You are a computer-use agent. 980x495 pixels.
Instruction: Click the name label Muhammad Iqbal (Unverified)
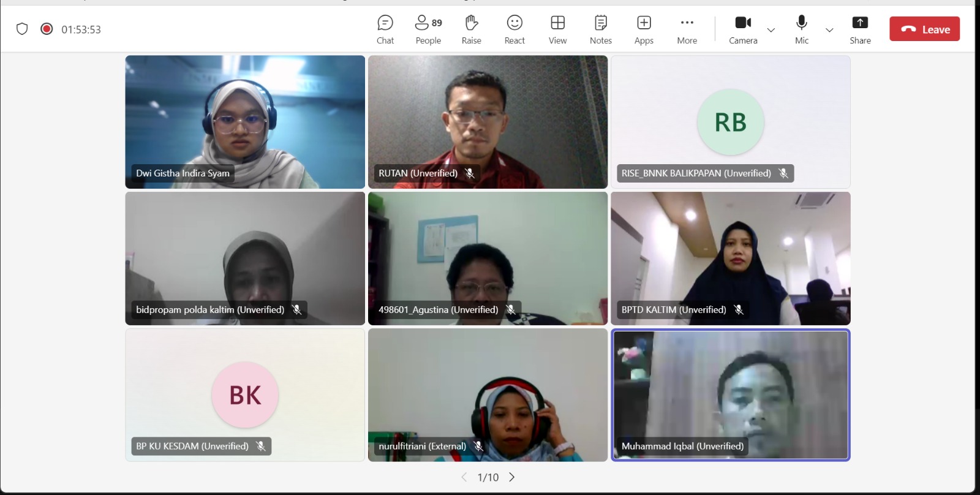[x=682, y=446]
